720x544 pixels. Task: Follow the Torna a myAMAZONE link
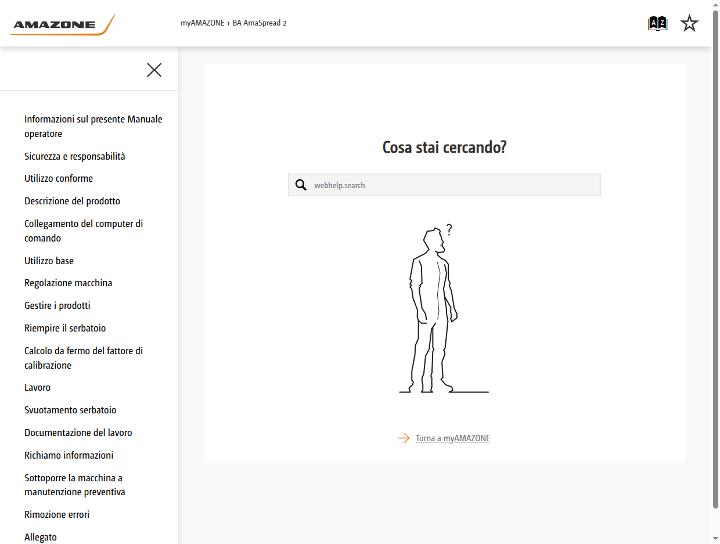click(x=453, y=438)
